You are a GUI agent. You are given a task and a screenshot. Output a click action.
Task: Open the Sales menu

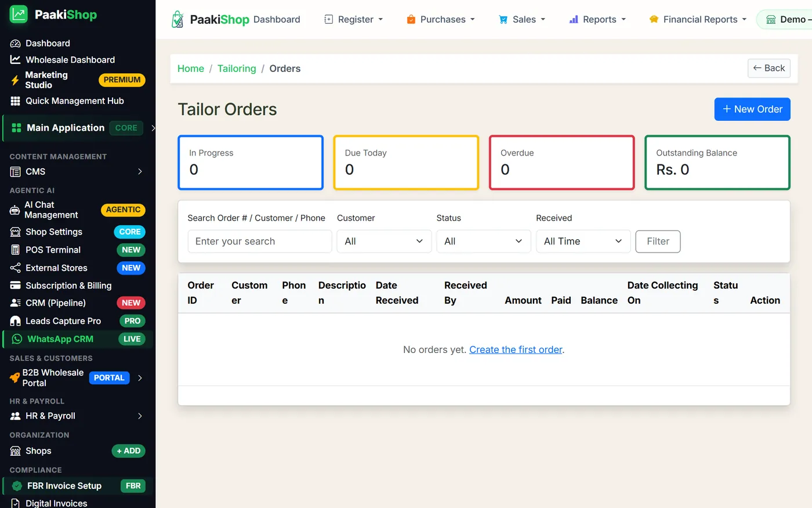coord(522,20)
